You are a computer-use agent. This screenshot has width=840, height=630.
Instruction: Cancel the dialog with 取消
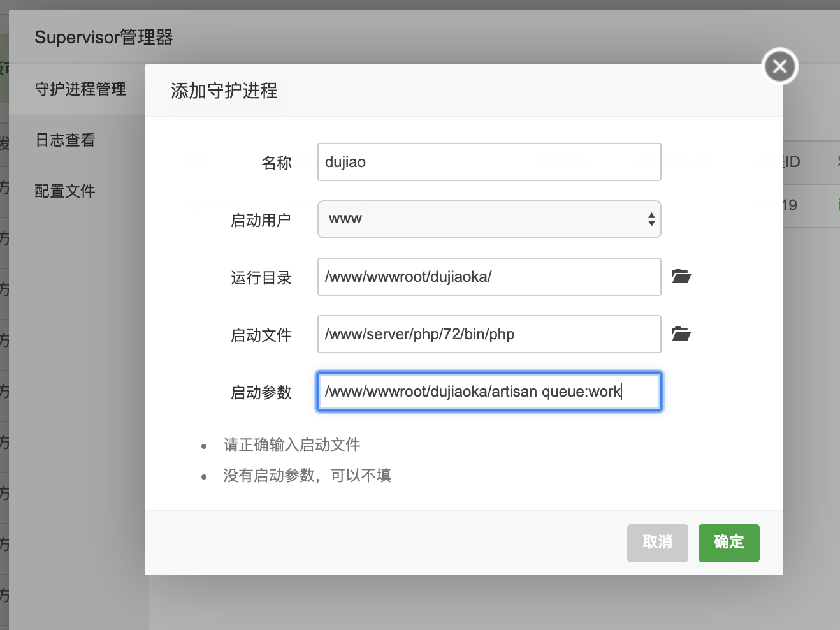(x=657, y=543)
